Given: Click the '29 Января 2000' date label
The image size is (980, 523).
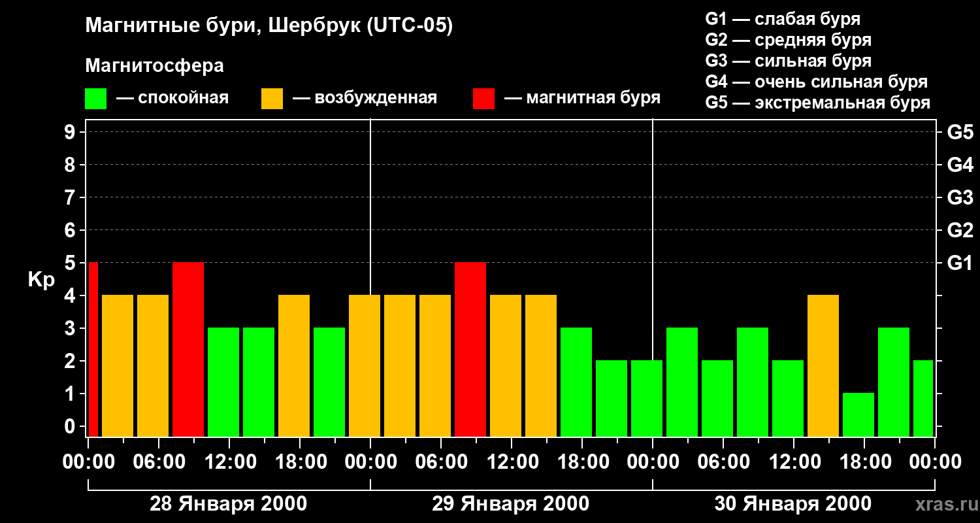Looking at the screenshot, I should (511, 504).
